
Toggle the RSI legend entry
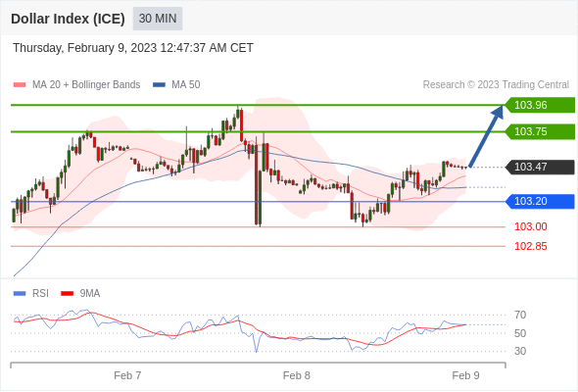point(31,294)
